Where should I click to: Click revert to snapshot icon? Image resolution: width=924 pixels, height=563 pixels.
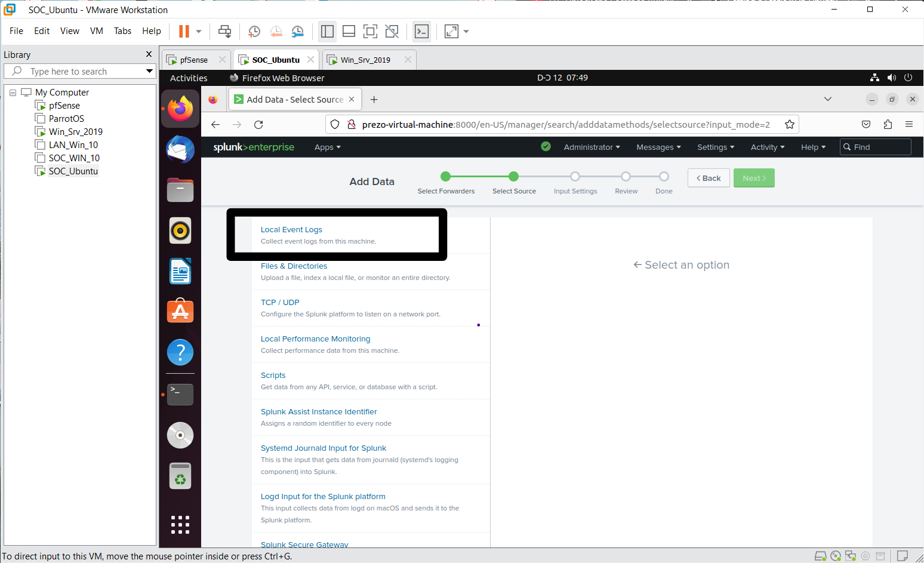pos(276,31)
